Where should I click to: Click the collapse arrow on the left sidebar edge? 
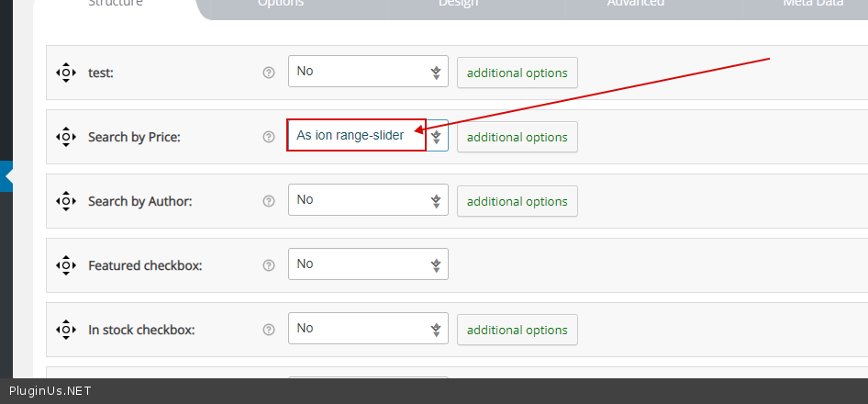tap(7, 176)
